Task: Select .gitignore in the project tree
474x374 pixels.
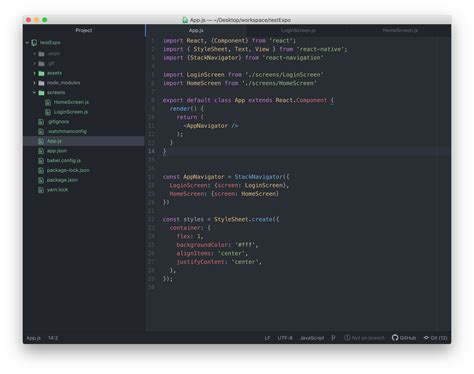Action: (x=58, y=122)
